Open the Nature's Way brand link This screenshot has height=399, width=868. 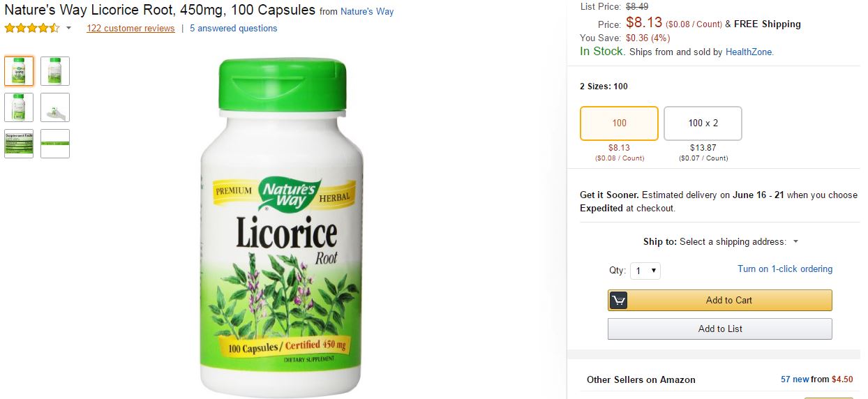tap(367, 12)
